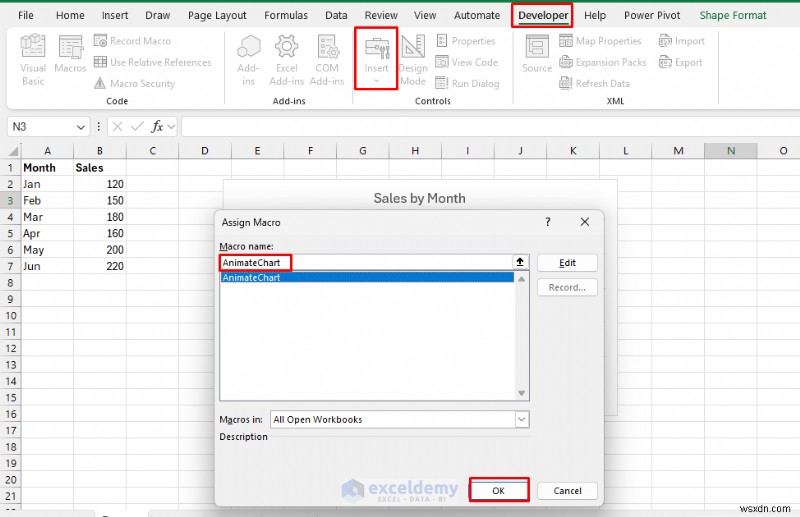Open the View tab
The image size is (800, 517).
click(x=425, y=15)
